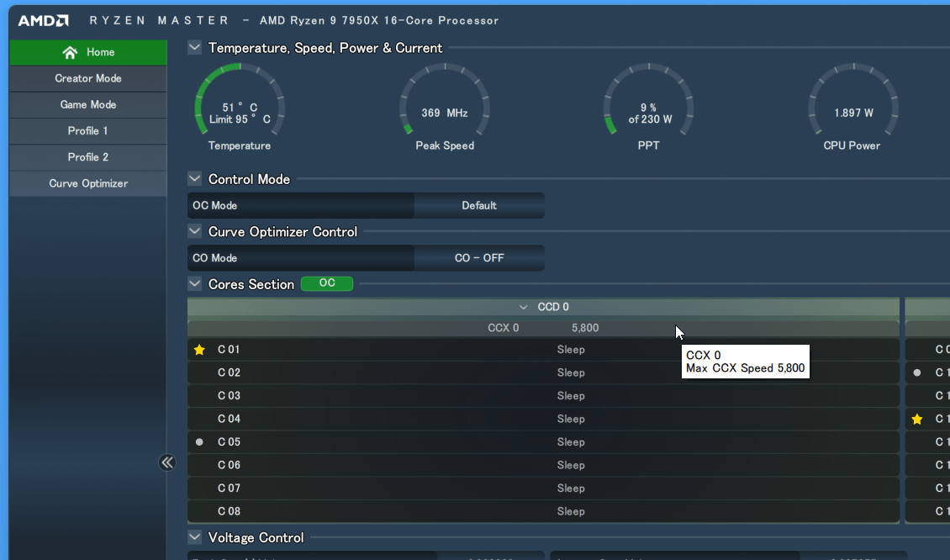The height and width of the screenshot is (560, 950).
Task: Click the green OC badge
Action: click(327, 283)
